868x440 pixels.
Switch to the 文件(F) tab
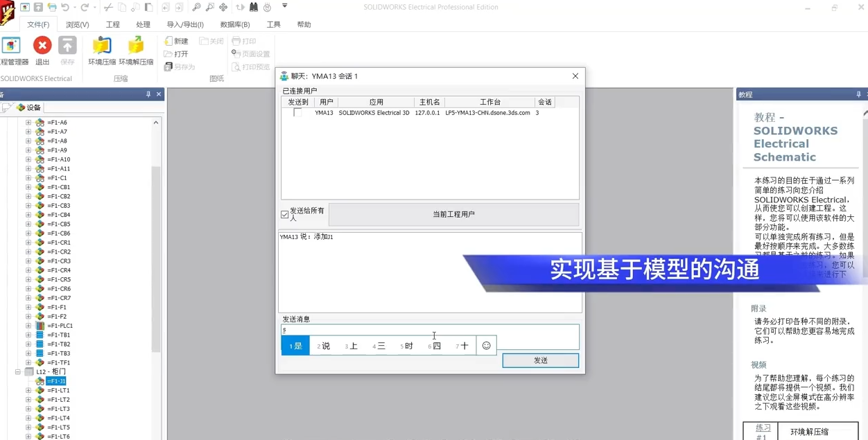[x=38, y=24]
